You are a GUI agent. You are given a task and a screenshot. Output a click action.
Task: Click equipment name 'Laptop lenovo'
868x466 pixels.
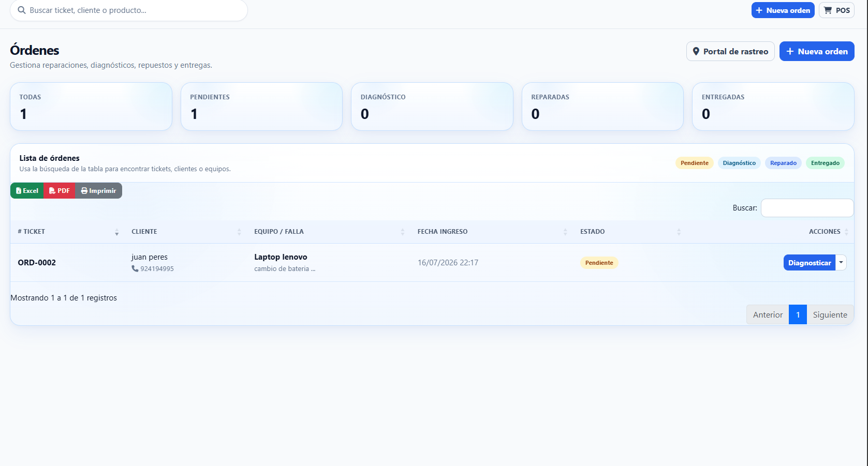(281, 257)
